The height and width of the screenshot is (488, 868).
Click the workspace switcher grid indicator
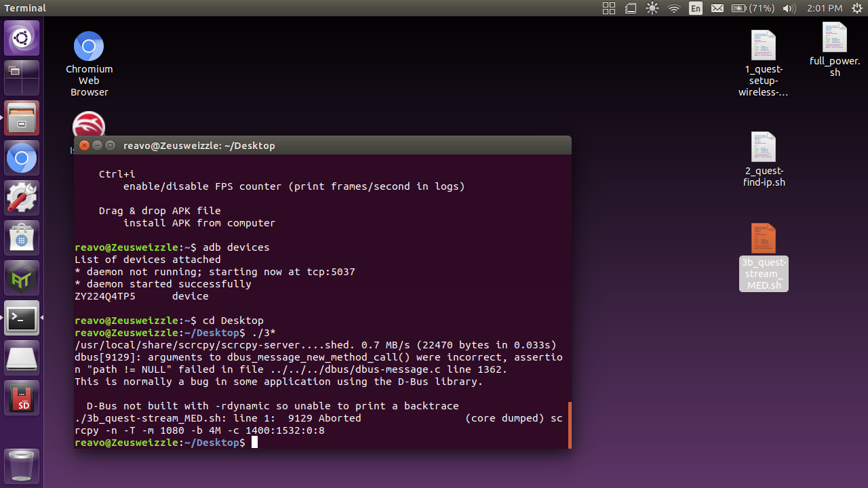coord(608,8)
